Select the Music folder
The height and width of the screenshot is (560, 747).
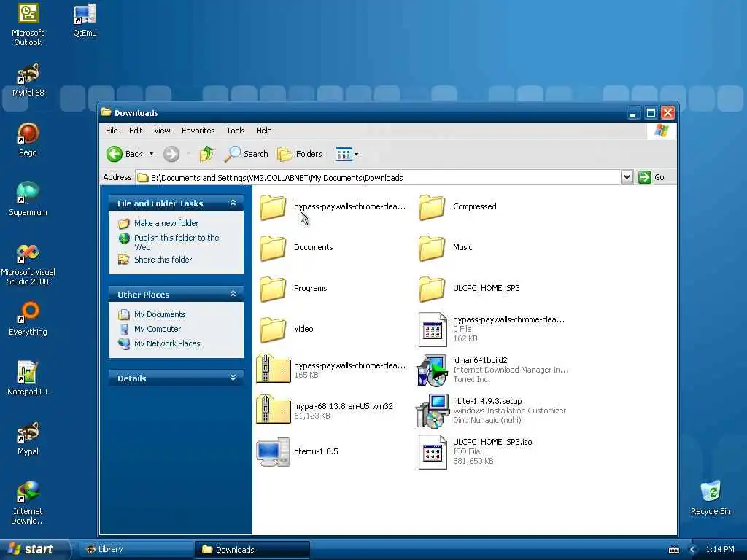click(x=446, y=248)
